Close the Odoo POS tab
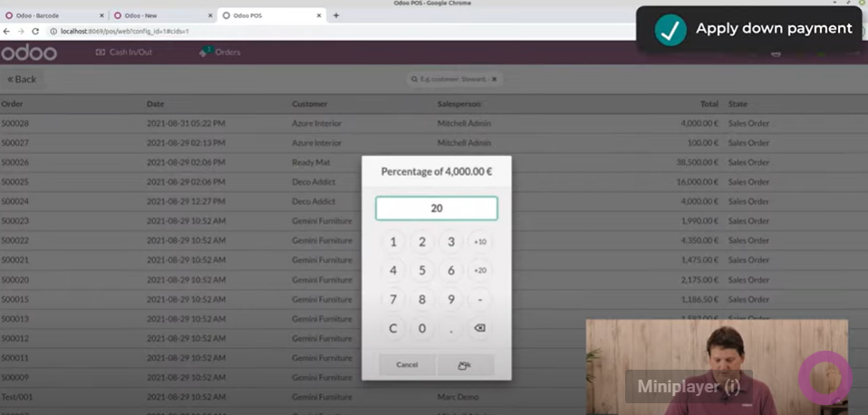 click(319, 15)
